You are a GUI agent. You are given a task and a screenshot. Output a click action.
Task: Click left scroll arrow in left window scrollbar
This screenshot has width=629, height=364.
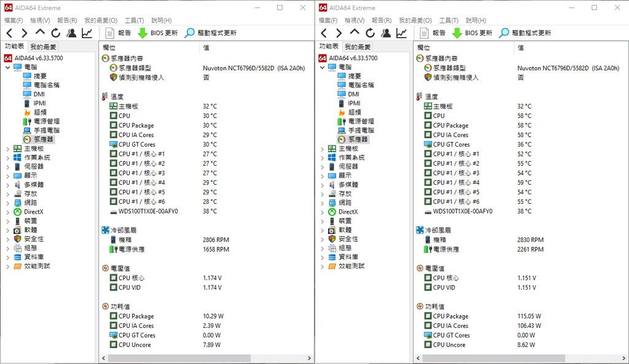pos(103,358)
